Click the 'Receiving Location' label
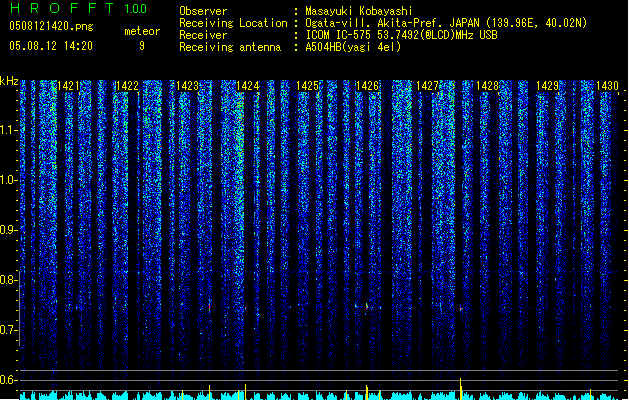The height and width of the screenshot is (400, 629). (233, 23)
